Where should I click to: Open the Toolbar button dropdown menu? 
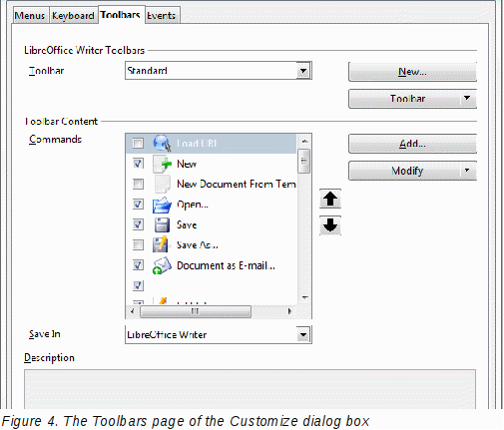click(x=467, y=99)
